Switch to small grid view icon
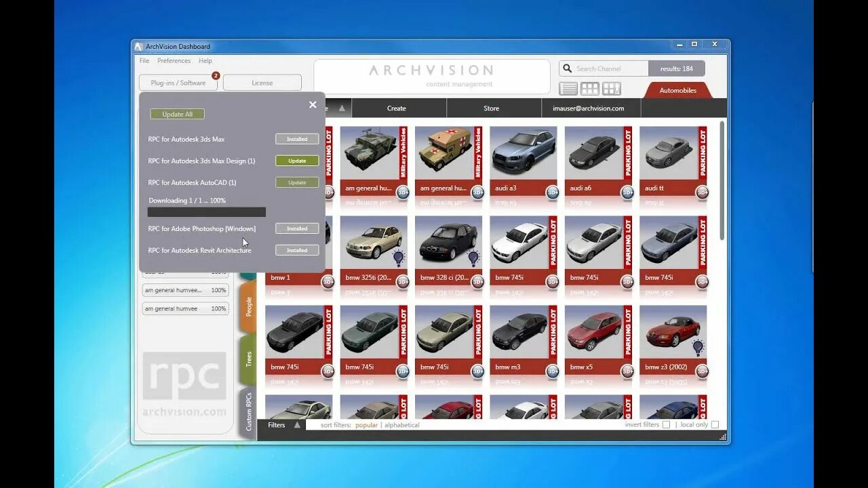This screenshot has height=488, width=868. point(590,89)
